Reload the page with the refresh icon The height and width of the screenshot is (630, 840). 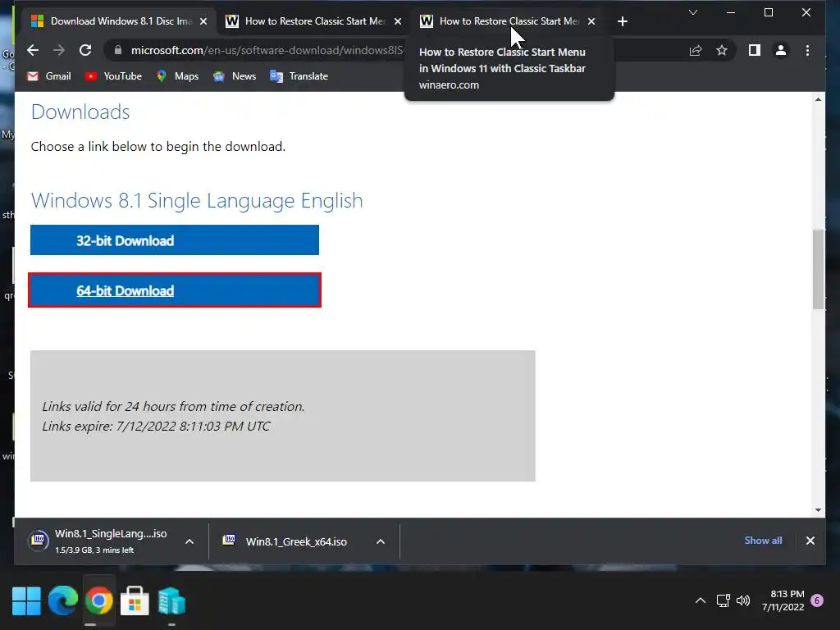[x=85, y=50]
